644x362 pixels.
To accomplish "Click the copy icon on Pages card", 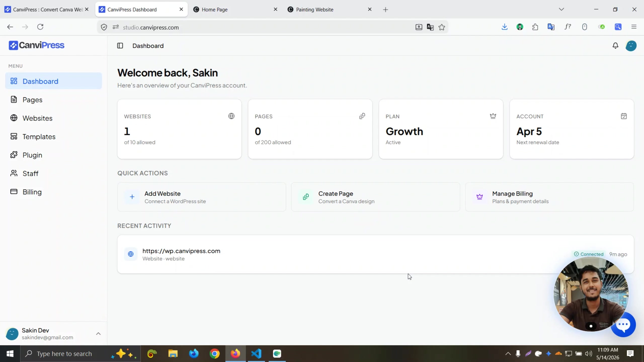I will pos(362,116).
